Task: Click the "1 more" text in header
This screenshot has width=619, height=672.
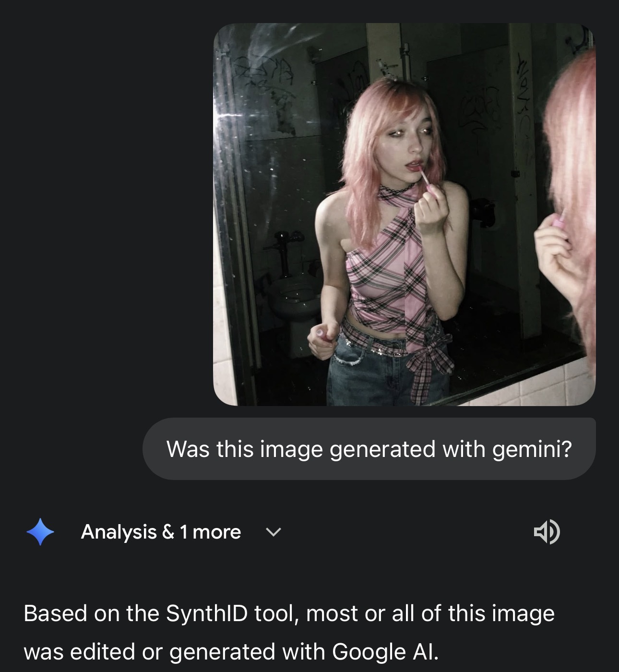Action: click(x=210, y=532)
